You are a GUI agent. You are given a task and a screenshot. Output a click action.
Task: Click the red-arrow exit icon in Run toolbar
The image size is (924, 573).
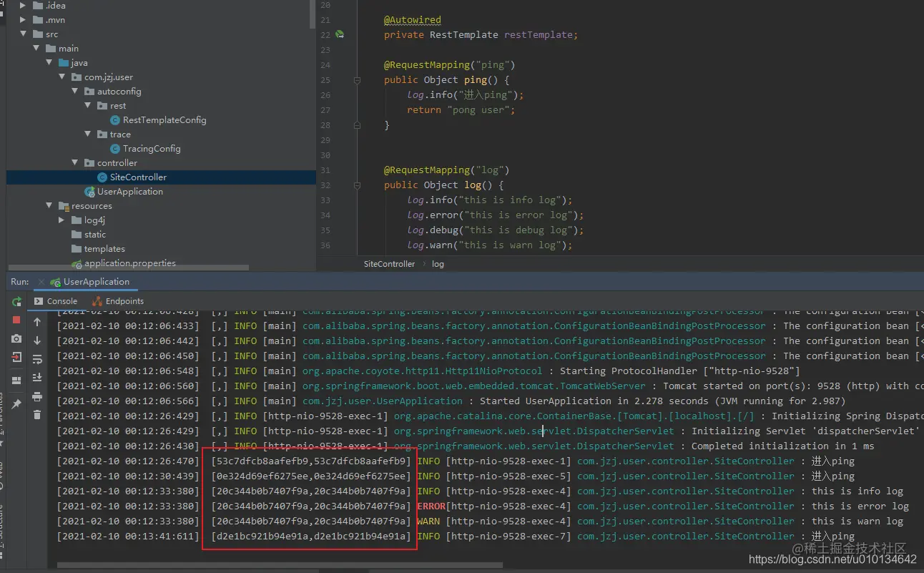16,357
